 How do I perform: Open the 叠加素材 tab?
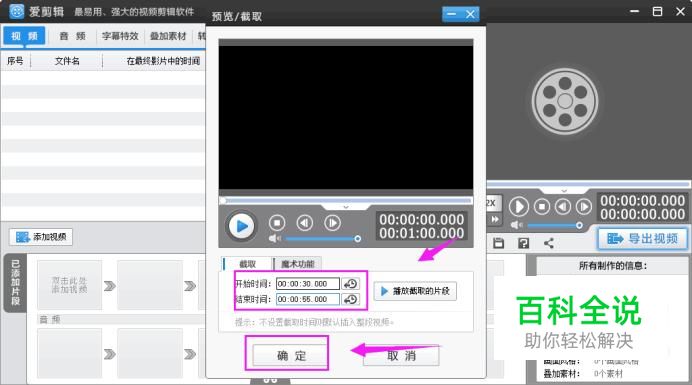click(168, 36)
